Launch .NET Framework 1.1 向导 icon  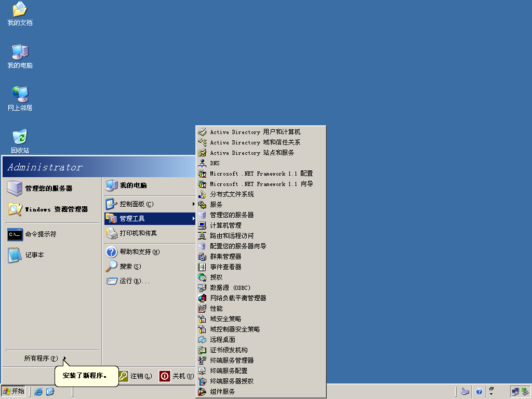[202, 184]
